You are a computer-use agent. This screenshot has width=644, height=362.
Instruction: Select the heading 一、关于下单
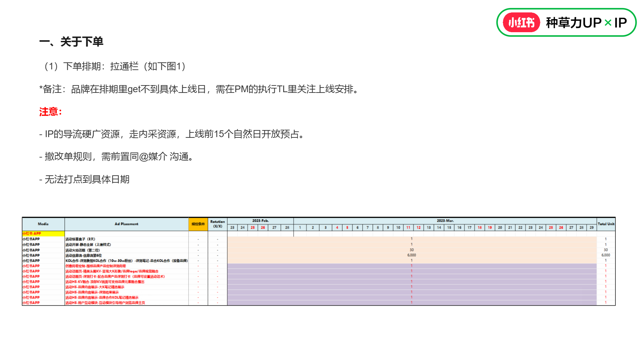(71, 42)
